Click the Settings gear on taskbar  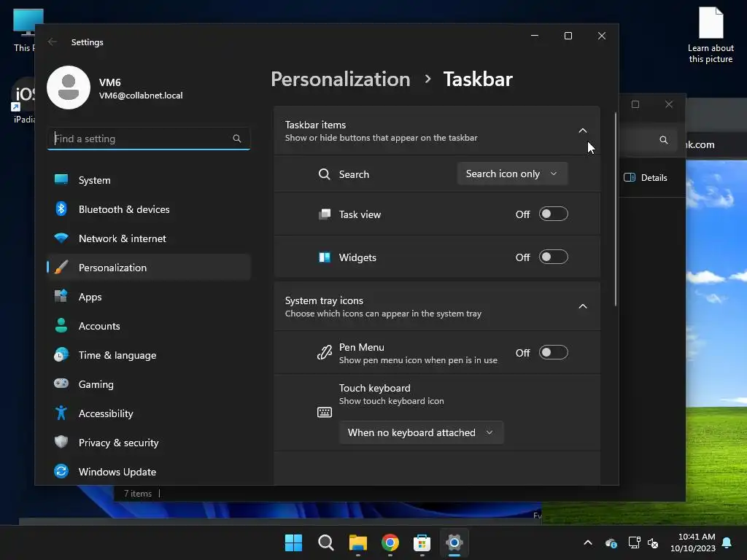click(454, 542)
